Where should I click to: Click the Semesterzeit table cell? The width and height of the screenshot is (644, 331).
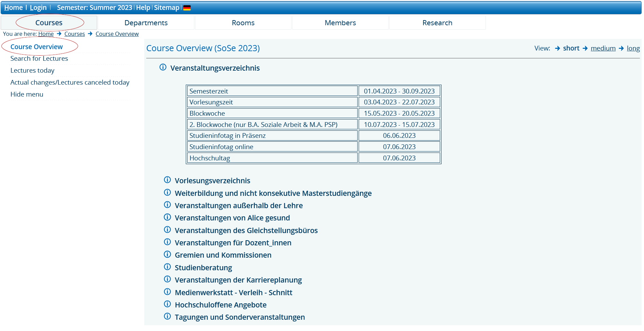click(272, 91)
